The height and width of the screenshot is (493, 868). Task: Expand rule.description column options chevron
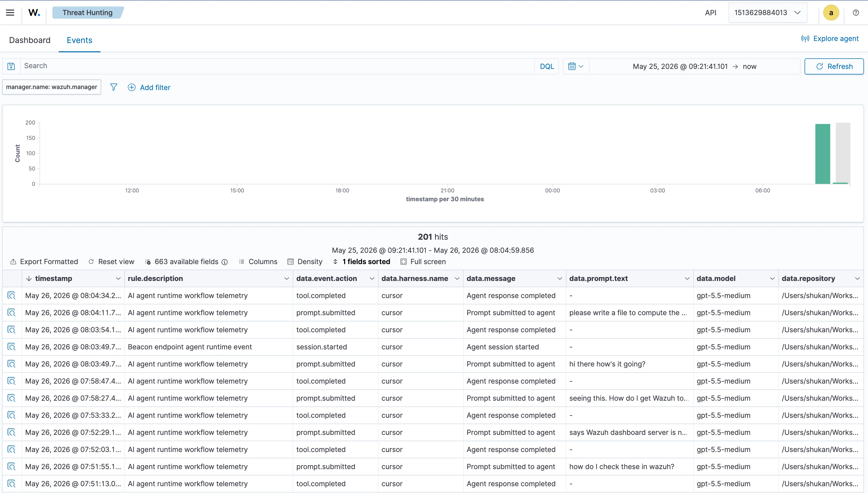[x=287, y=279]
